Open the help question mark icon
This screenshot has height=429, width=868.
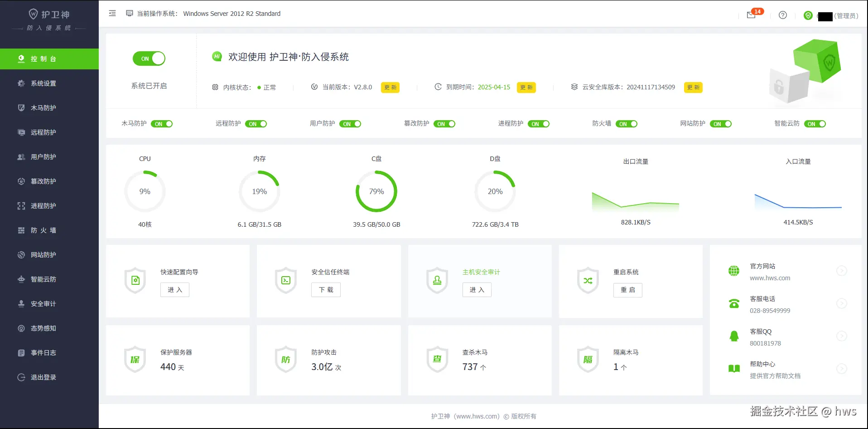pos(783,15)
